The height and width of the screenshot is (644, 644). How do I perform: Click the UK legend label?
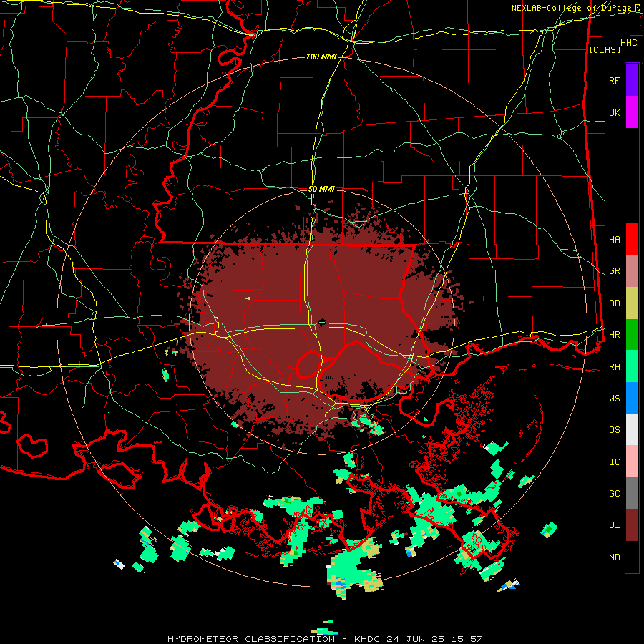coord(614,112)
